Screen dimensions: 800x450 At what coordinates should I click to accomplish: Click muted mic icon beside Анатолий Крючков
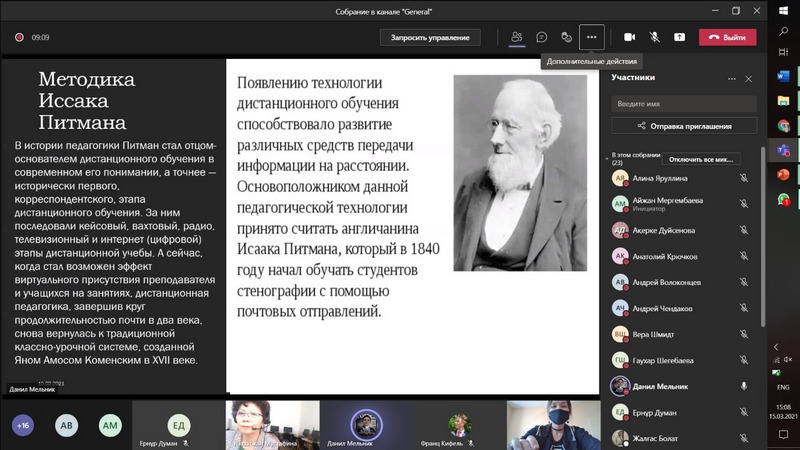tap(744, 256)
